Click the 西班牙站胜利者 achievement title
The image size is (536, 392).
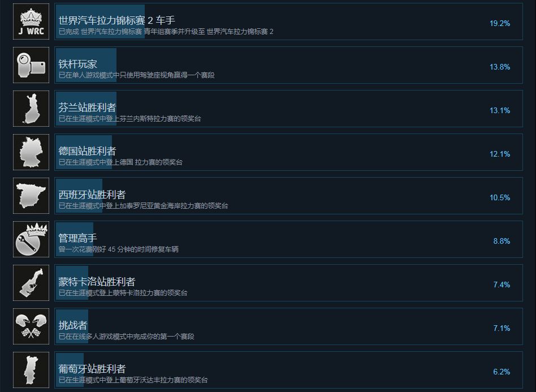[92, 195]
